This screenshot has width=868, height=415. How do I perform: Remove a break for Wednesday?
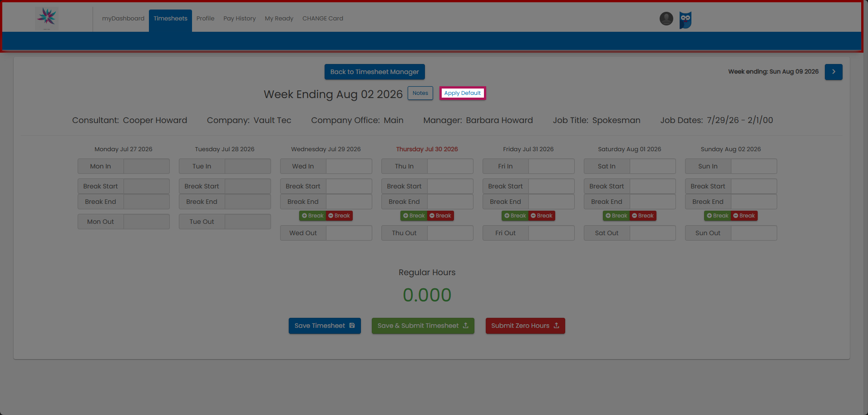pos(339,216)
